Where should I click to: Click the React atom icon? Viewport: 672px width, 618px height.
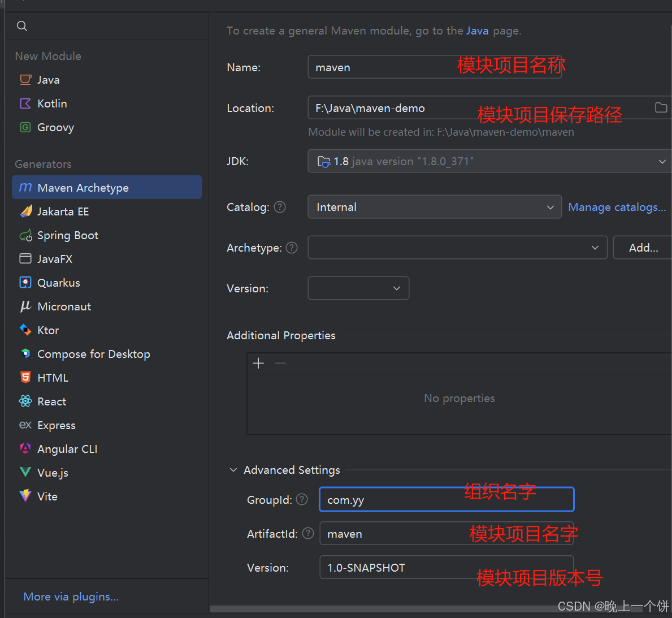25,401
